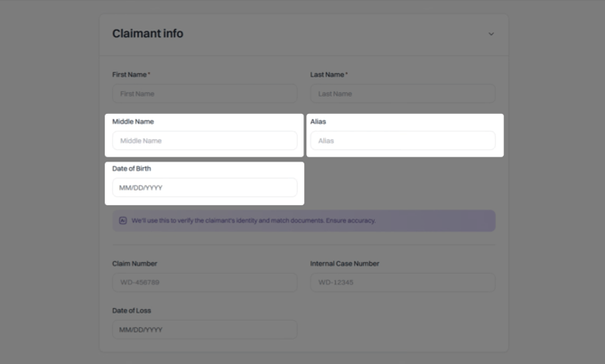The width and height of the screenshot is (605, 364).
Task: Click the Internal Case Number label
Action: 345,263
